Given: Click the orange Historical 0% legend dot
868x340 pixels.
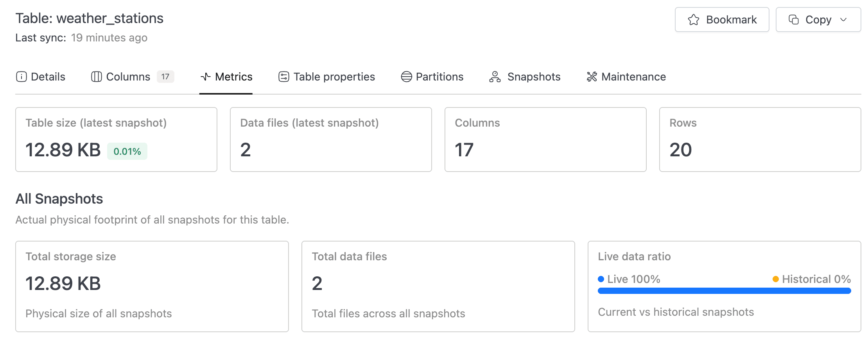Looking at the screenshot, I should coord(775,279).
